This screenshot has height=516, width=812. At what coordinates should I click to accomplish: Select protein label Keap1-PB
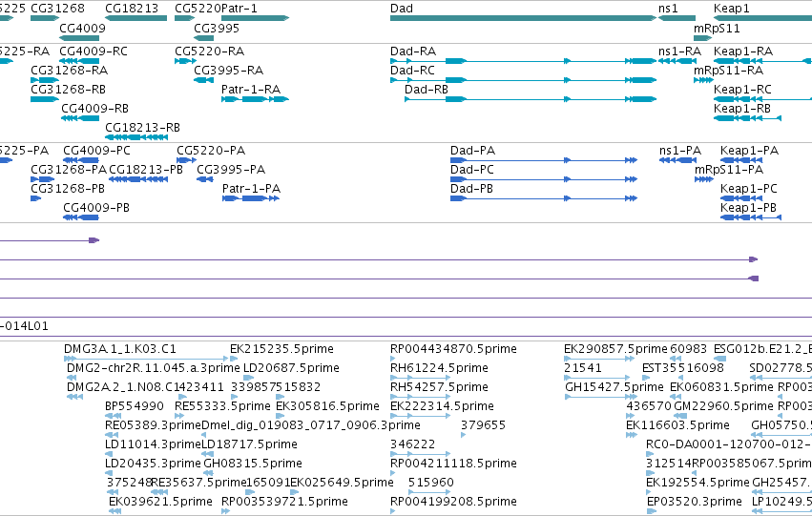(748, 208)
